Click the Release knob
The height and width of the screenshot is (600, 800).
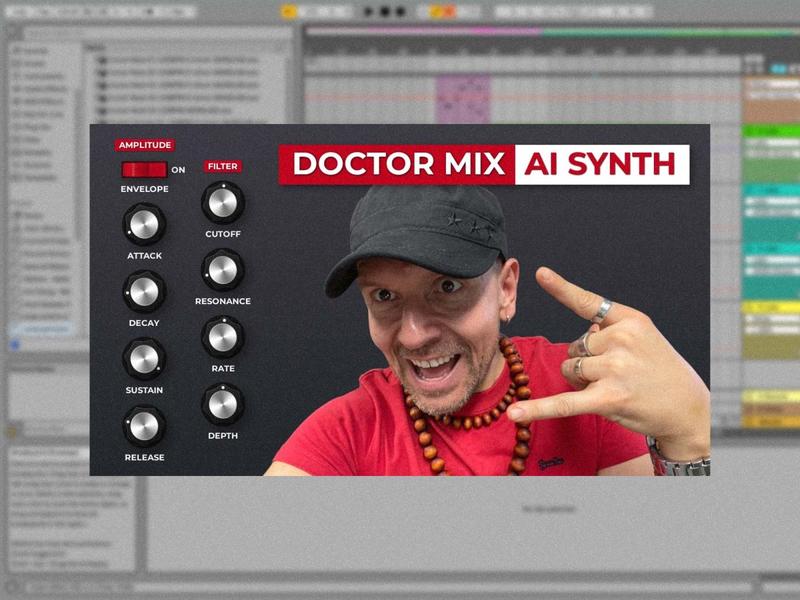(144, 427)
